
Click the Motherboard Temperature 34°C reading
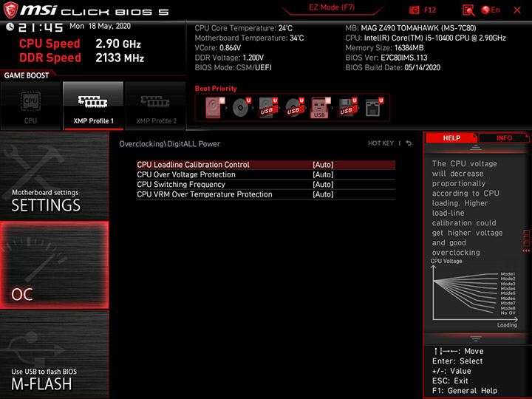pyautogui.click(x=249, y=38)
